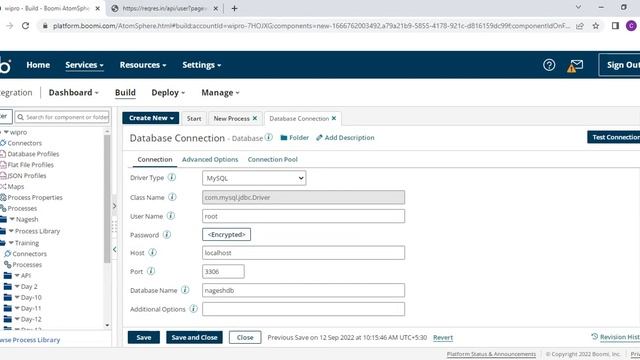Click Sign Out button

620,65
